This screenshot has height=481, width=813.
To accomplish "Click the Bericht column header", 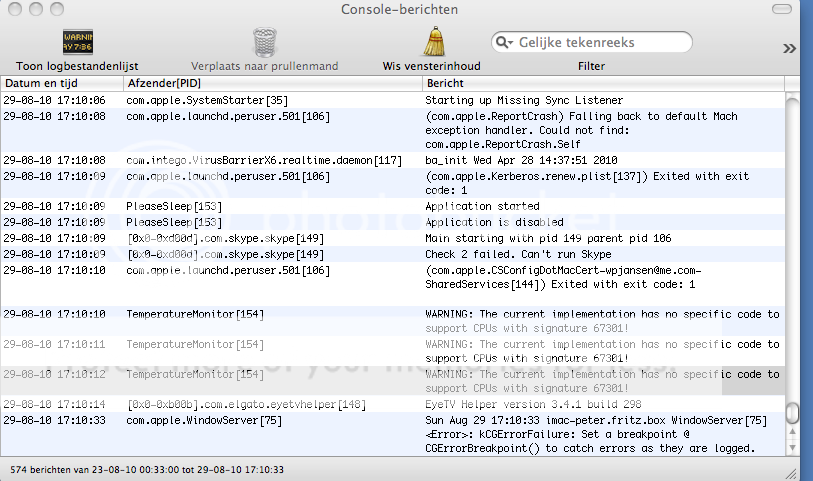I will pyautogui.click(x=600, y=83).
